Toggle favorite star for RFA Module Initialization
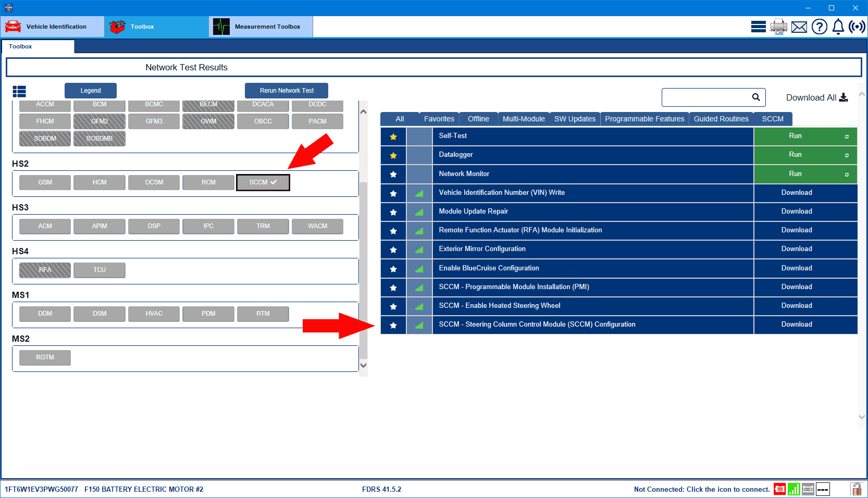Screen dimensions: 868x498 tap(393, 231)
